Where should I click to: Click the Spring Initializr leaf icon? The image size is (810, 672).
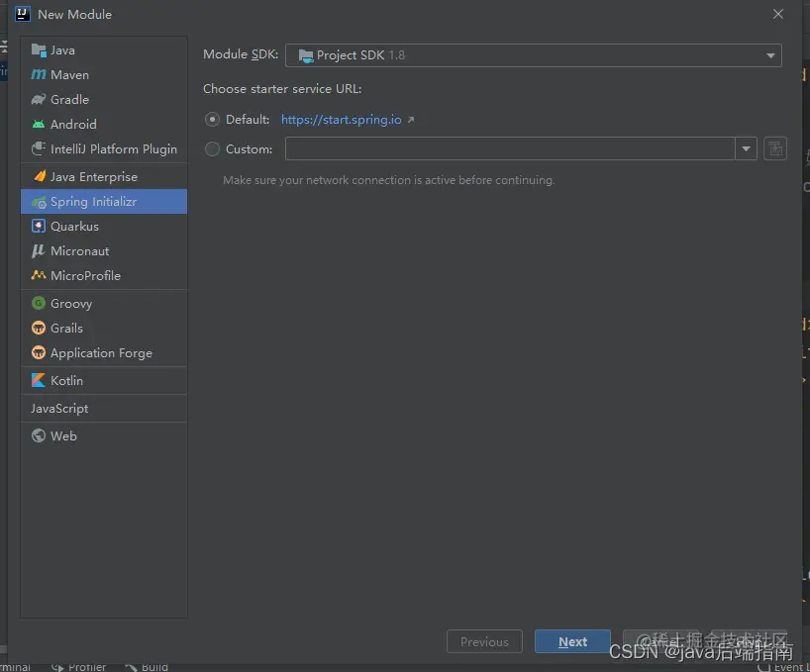pyautogui.click(x=39, y=202)
